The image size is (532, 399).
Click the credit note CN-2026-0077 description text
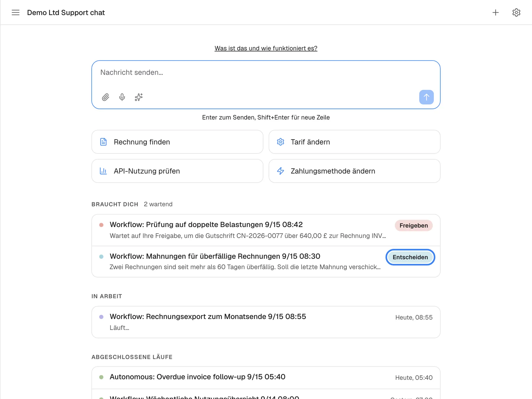248,236
